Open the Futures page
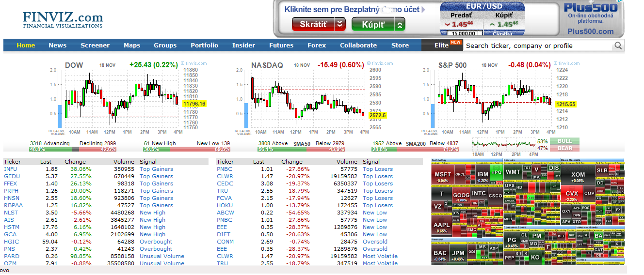Image resolution: width=644 pixels, height=275 pixels. [x=281, y=45]
